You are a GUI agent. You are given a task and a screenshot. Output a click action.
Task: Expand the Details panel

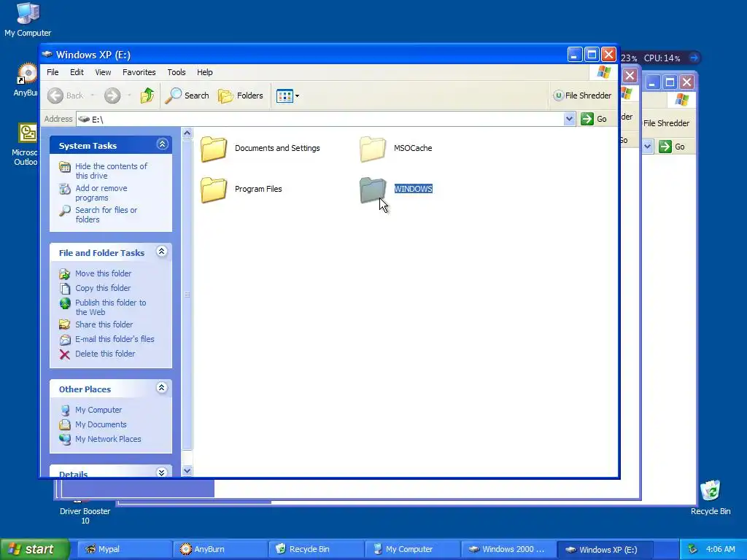tap(162, 472)
